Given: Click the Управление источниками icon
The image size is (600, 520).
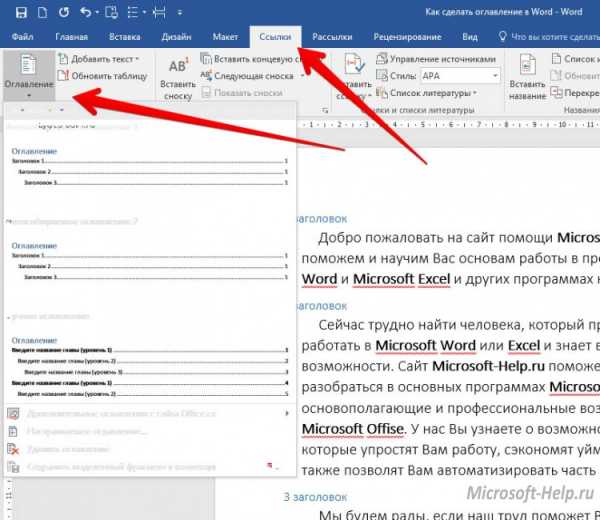Looking at the screenshot, I should [x=382, y=59].
